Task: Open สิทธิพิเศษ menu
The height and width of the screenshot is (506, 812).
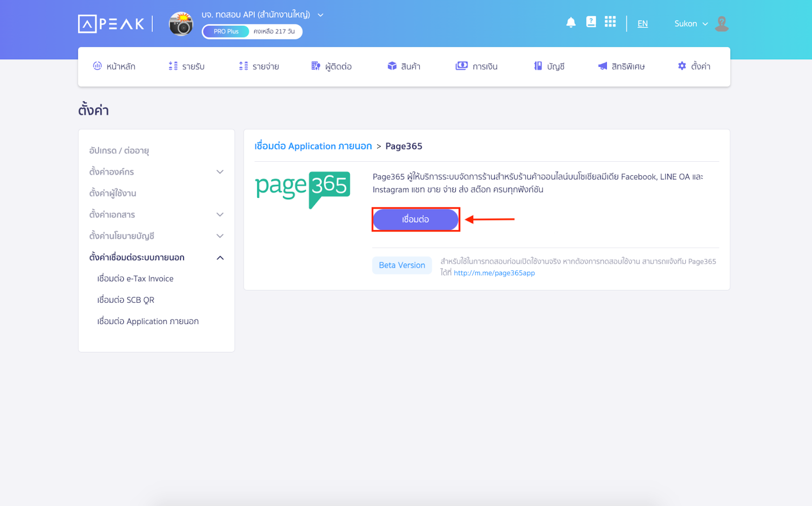Action: pyautogui.click(x=621, y=66)
